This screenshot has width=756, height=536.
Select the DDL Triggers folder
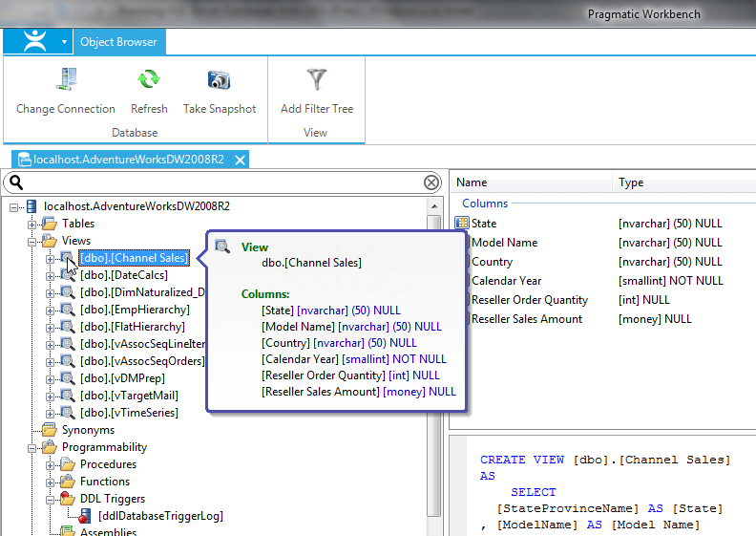[x=113, y=499]
